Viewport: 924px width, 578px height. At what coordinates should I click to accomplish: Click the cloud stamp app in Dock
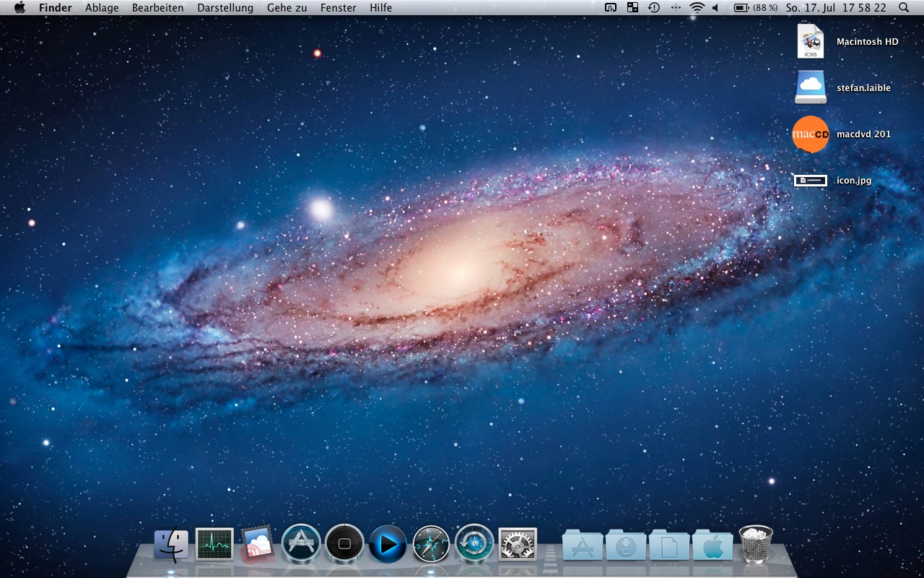(258, 544)
